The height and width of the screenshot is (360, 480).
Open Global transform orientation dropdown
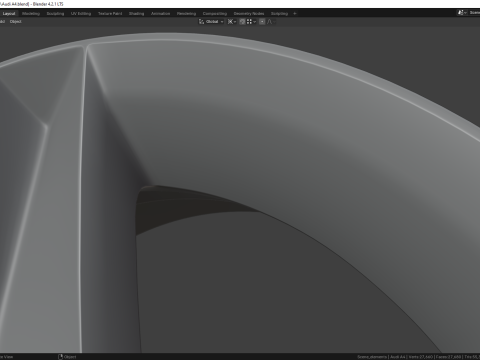click(211, 22)
